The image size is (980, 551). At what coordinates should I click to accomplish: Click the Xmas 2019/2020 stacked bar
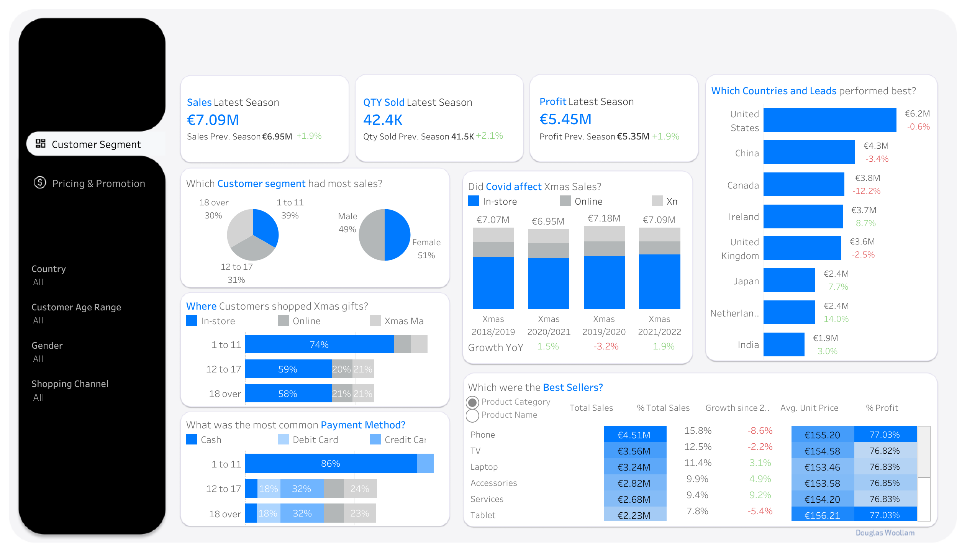pos(605,267)
